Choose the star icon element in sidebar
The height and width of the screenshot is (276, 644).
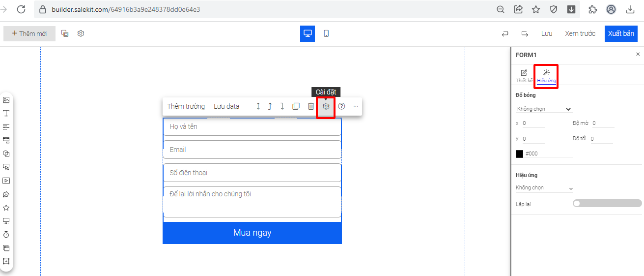click(6, 208)
